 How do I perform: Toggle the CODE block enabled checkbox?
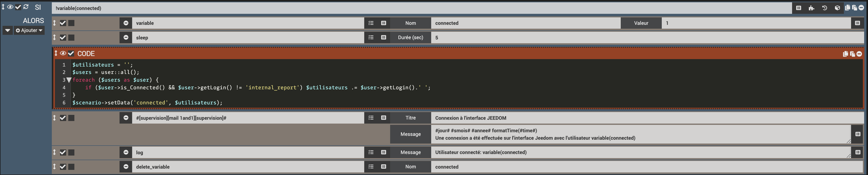(x=71, y=53)
